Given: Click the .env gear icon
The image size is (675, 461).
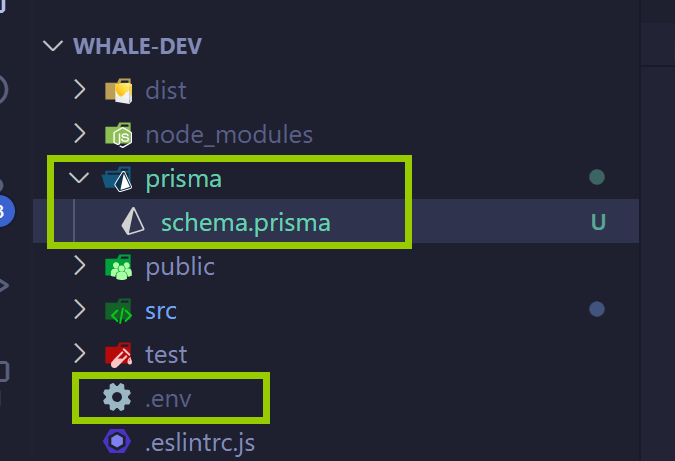Looking at the screenshot, I should click(x=118, y=398).
